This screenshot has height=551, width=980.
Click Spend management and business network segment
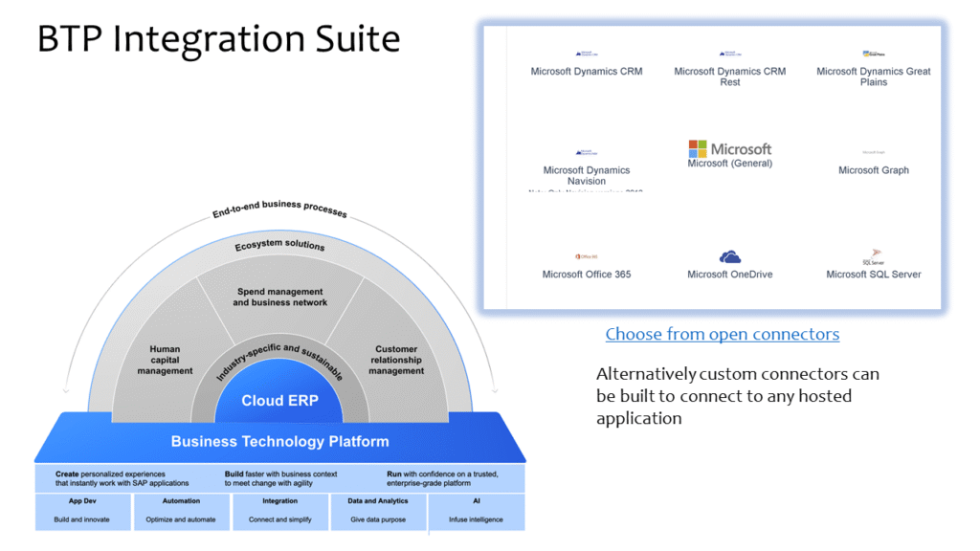pos(279,298)
